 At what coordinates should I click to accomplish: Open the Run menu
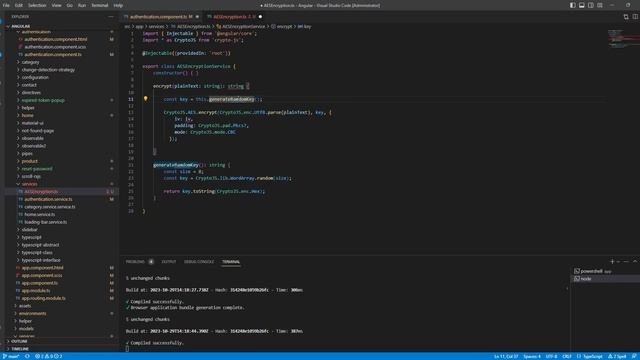[82, 5]
